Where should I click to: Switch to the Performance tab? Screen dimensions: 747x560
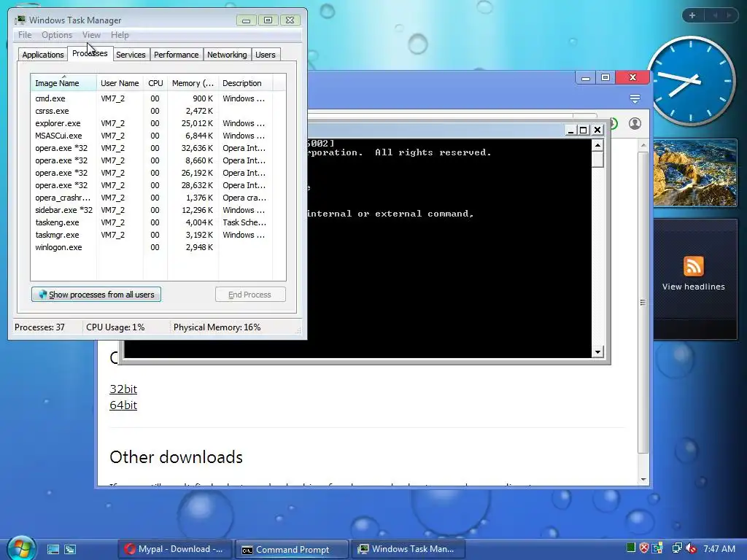coord(176,55)
